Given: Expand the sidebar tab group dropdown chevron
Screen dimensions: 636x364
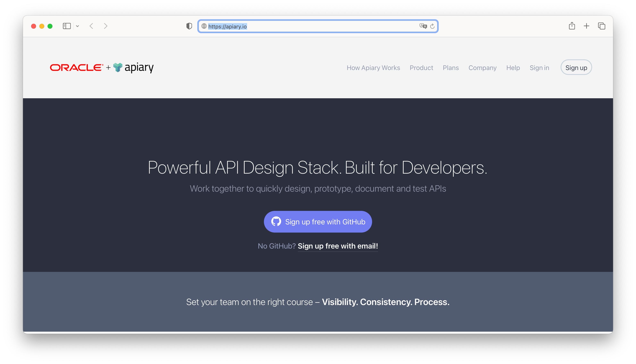Looking at the screenshot, I should pos(78,26).
